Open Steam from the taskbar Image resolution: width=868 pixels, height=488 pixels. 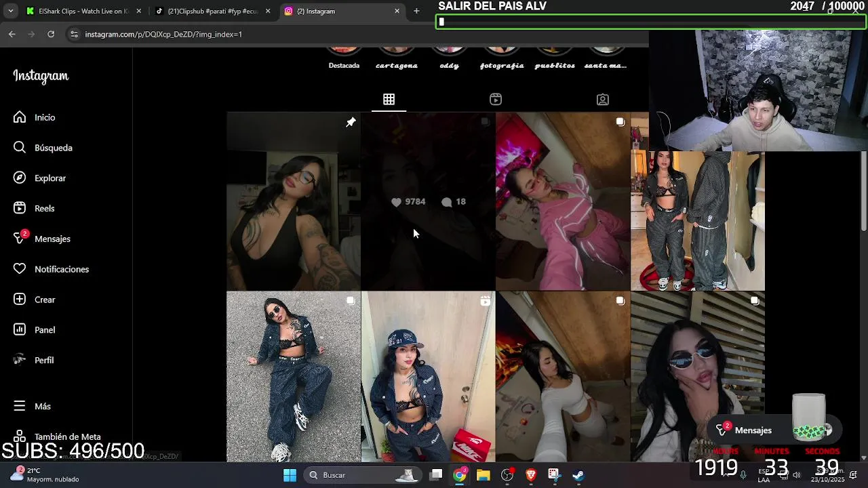click(x=578, y=475)
